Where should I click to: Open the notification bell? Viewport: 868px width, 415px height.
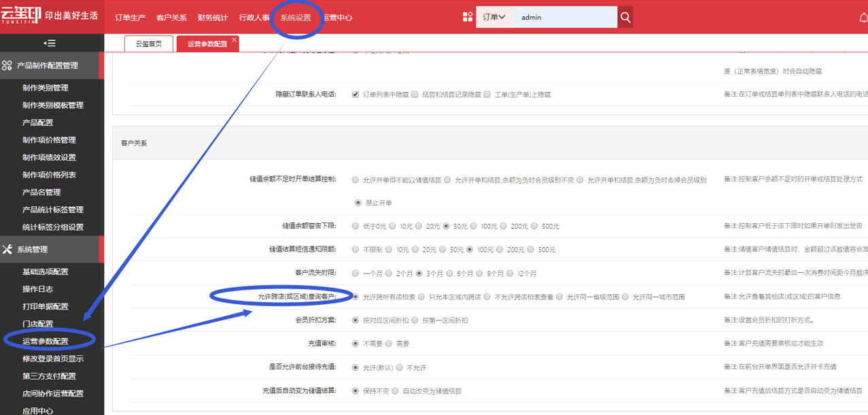click(x=863, y=18)
